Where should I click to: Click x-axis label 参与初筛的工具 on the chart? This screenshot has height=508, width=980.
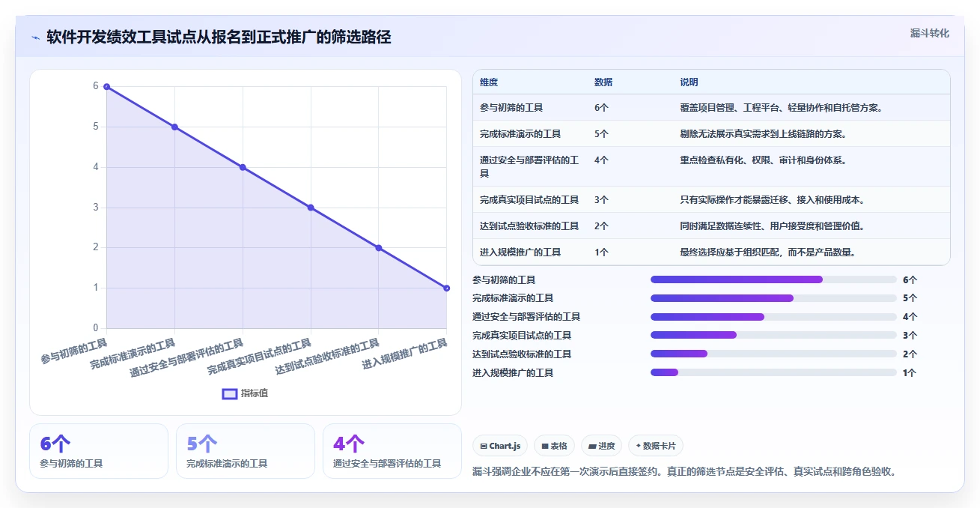(74, 351)
